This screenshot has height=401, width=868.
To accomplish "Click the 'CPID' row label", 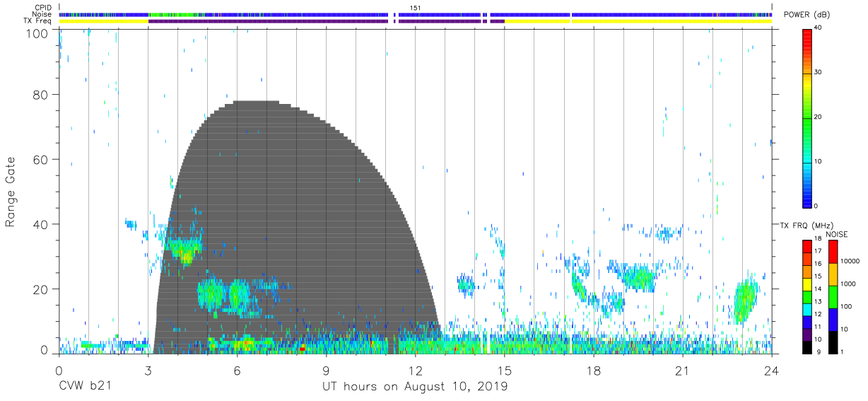I will click(x=44, y=8).
